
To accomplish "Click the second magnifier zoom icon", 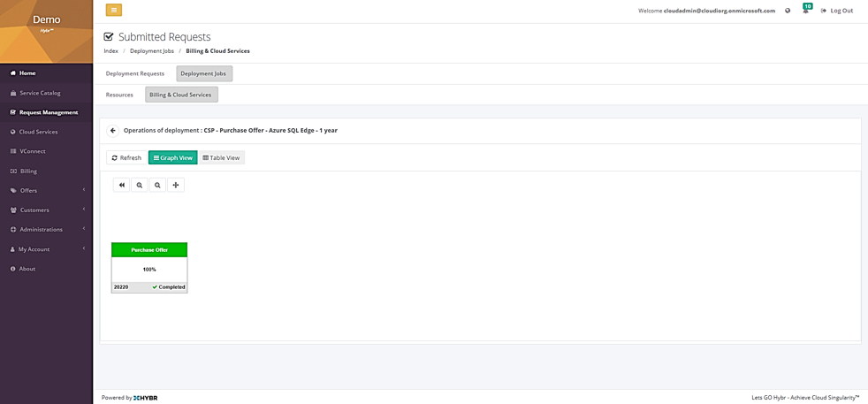I will (157, 185).
